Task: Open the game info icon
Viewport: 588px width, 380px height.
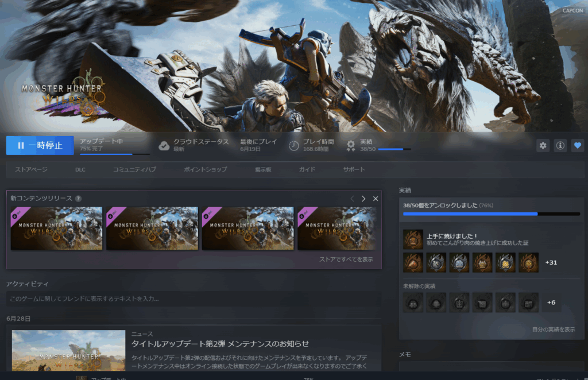Action: 560,145
